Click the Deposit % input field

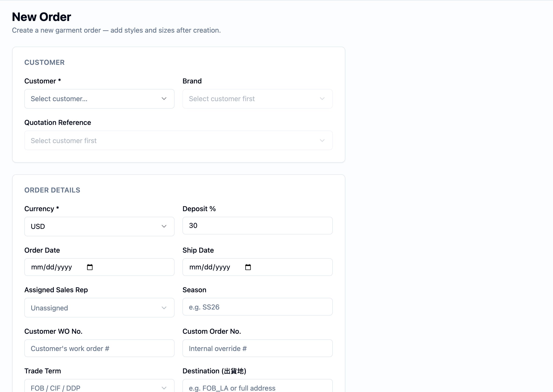coord(257,225)
